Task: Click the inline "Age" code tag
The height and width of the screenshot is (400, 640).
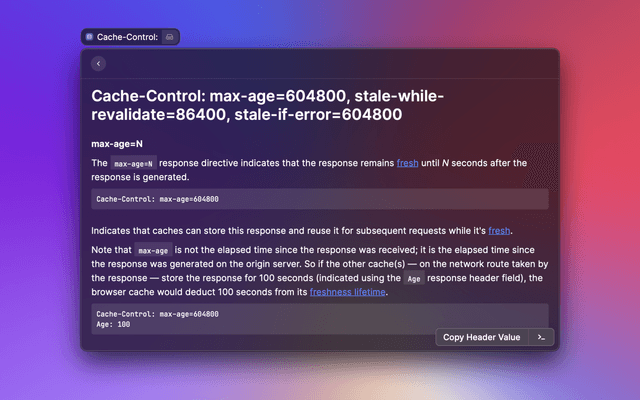Action: coord(413,279)
